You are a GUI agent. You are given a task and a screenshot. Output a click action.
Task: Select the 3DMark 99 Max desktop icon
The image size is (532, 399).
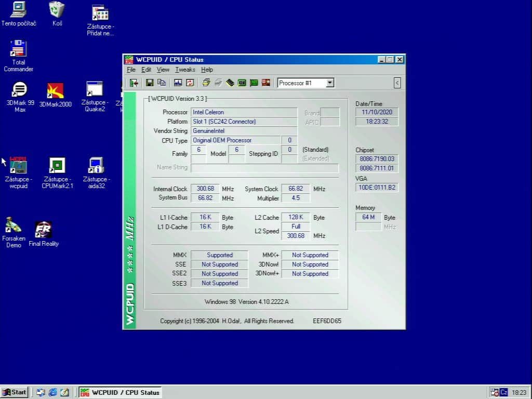point(20,97)
